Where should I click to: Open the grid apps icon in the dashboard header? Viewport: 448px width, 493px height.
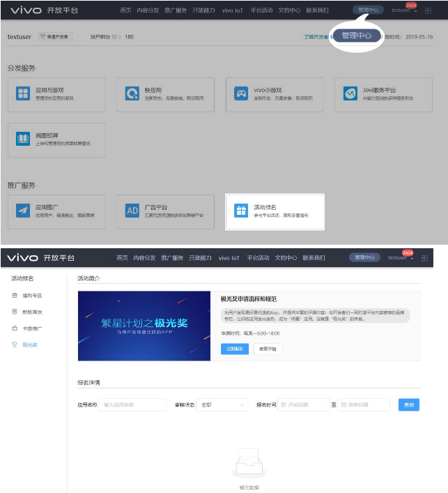(428, 10)
